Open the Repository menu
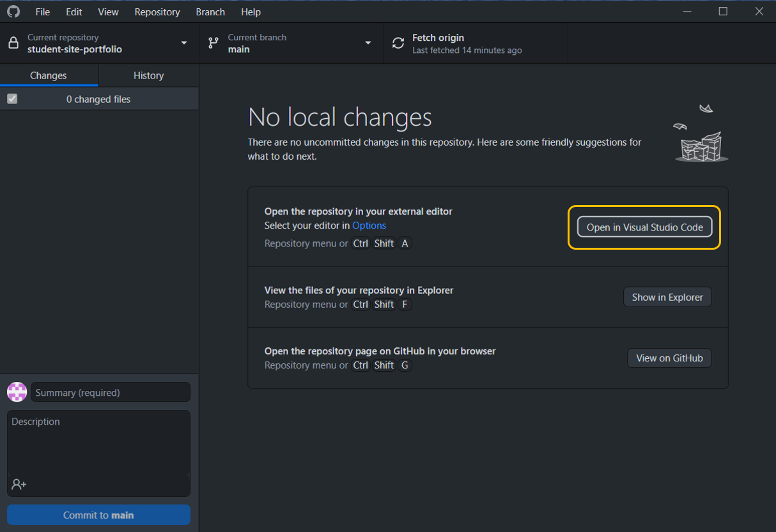 click(157, 12)
